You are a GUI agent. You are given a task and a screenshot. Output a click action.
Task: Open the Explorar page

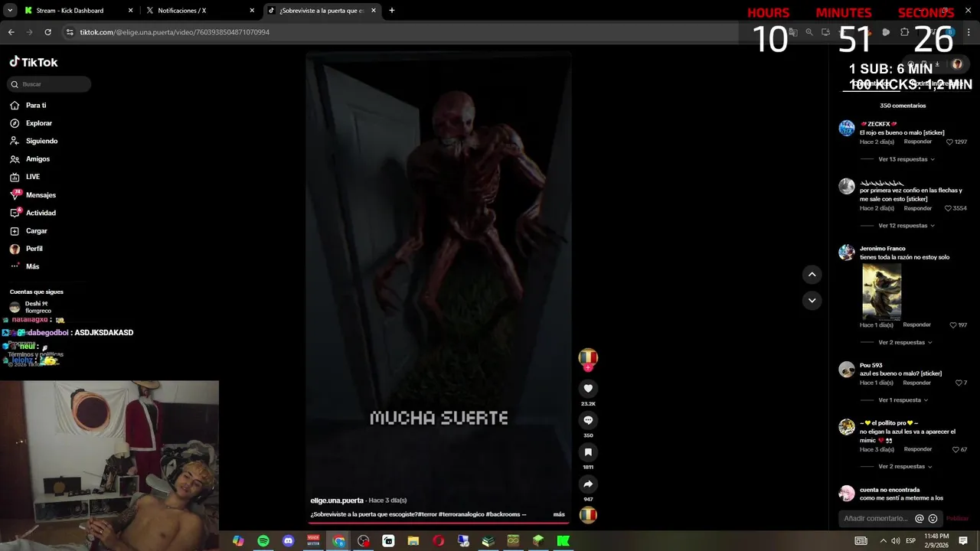point(31,123)
